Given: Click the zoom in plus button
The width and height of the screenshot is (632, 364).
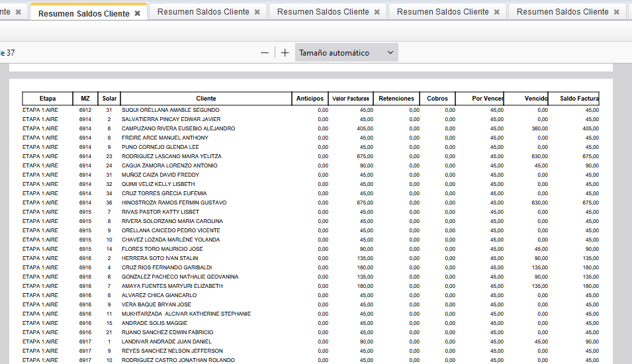Looking at the screenshot, I should pos(285,53).
